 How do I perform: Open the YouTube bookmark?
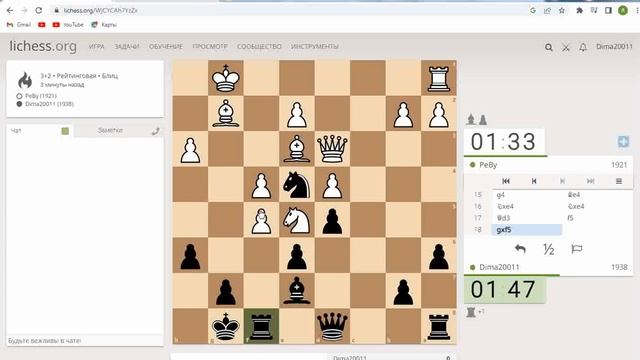pyautogui.click(x=68, y=25)
